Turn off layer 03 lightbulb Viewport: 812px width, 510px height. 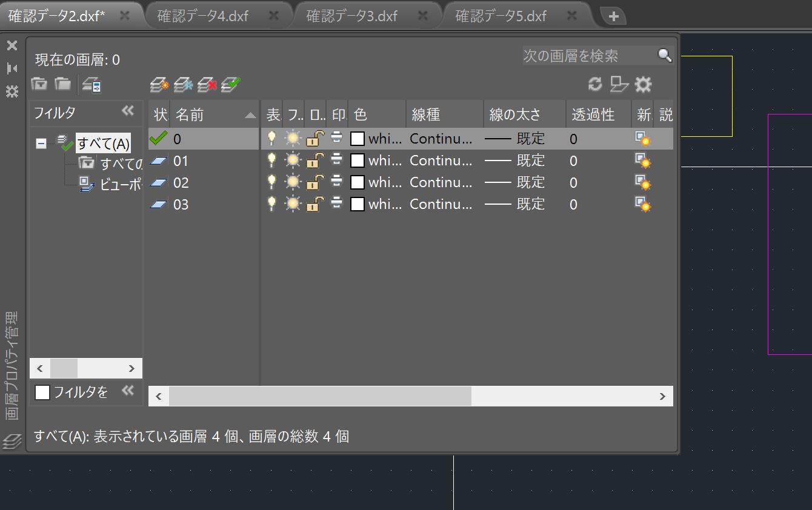click(x=271, y=204)
